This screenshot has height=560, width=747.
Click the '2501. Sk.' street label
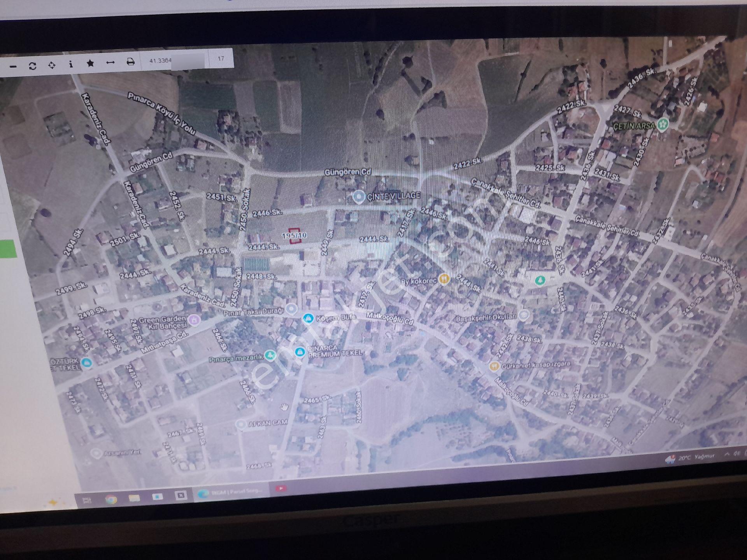coord(124,239)
